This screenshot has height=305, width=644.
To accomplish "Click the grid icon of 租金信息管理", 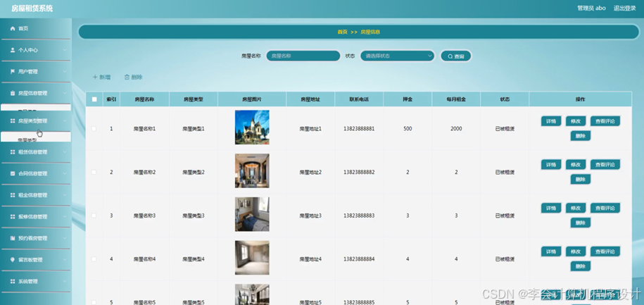I will click(13, 195).
